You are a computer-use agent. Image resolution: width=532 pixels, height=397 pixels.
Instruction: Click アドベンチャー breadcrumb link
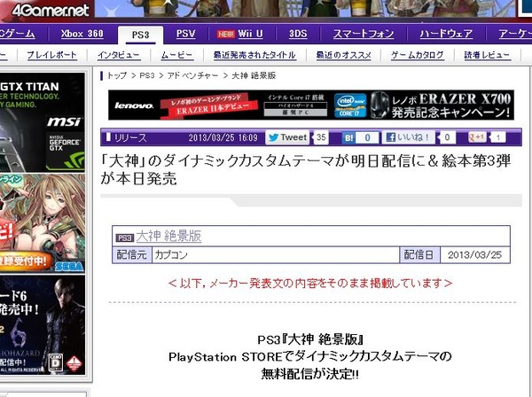192,75
